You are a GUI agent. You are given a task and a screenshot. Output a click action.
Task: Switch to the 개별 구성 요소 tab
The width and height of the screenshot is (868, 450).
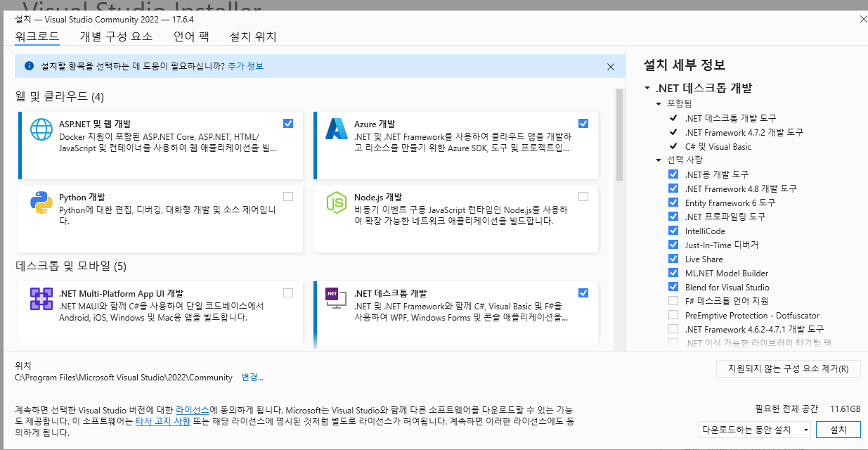point(116,37)
